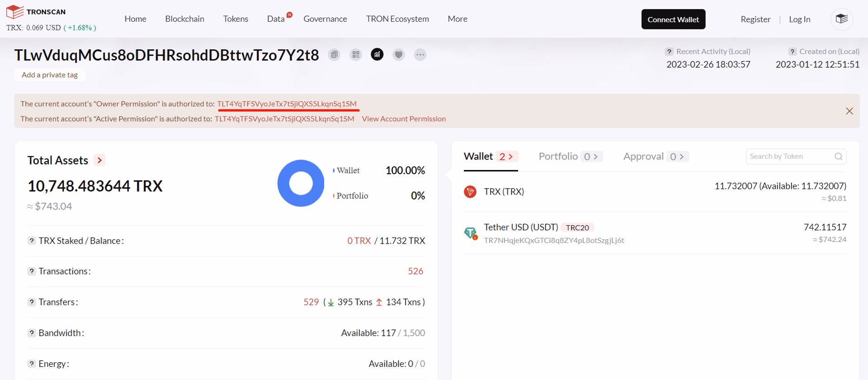Click the help icon next to Transactions

32,271
